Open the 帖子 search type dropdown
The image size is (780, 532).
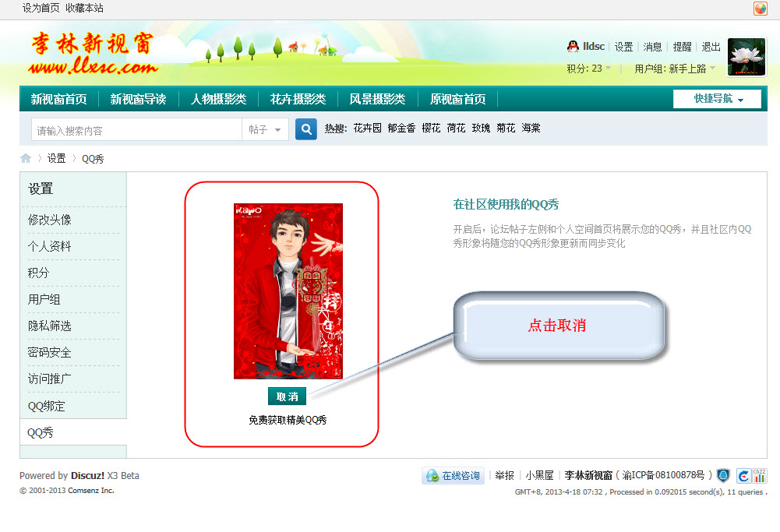pos(265,130)
